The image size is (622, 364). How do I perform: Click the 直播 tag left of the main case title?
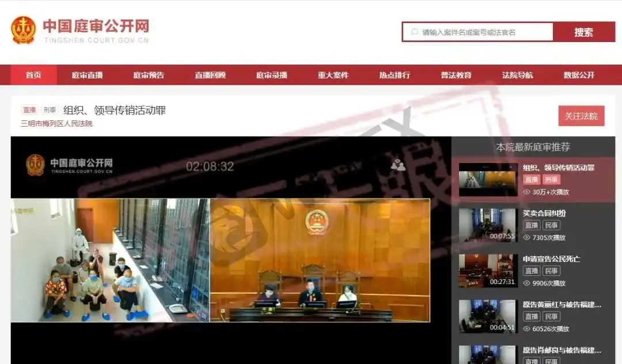pos(29,110)
